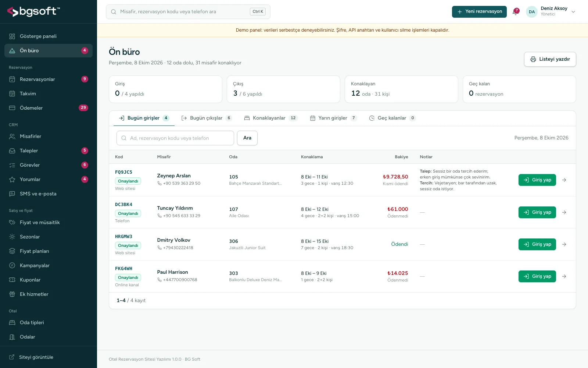
Task: Open Rezervasyonlar from the sidebar
Action: pos(49,79)
